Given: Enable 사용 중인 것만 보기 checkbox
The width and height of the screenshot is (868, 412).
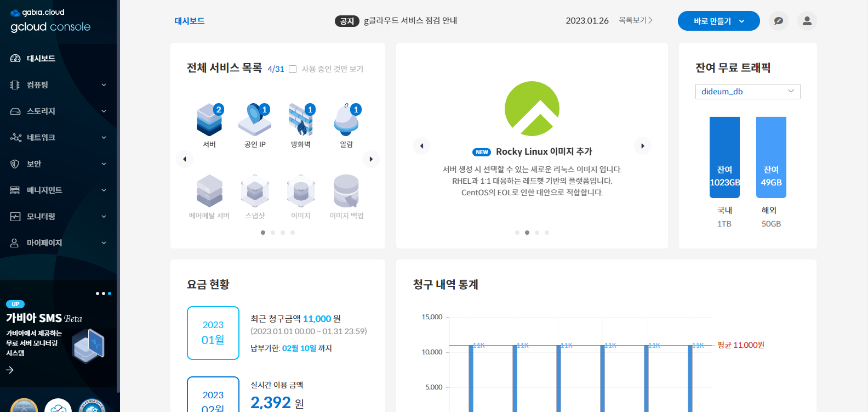Looking at the screenshot, I should tap(293, 69).
